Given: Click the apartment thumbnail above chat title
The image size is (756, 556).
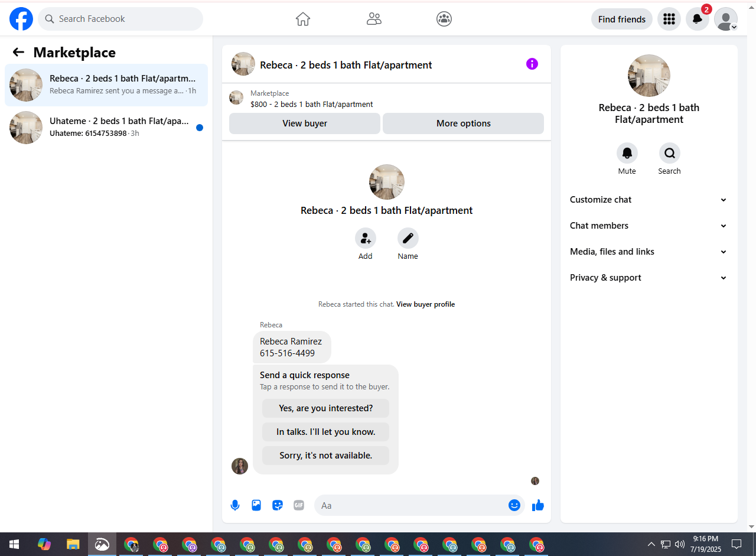Looking at the screenshot, I should tap(387, 182).
